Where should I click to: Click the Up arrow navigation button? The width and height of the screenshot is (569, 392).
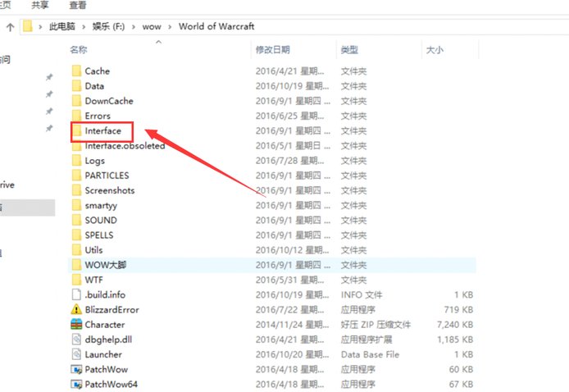pyautogui.click(x=9, y=26)
